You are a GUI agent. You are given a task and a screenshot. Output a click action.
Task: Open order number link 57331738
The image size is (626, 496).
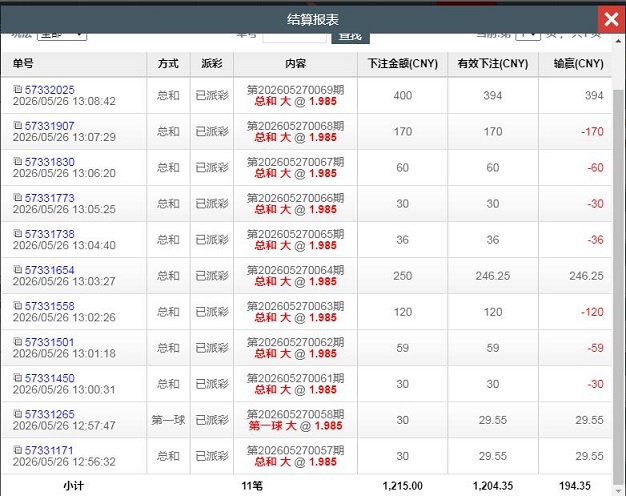click(50, 234)
